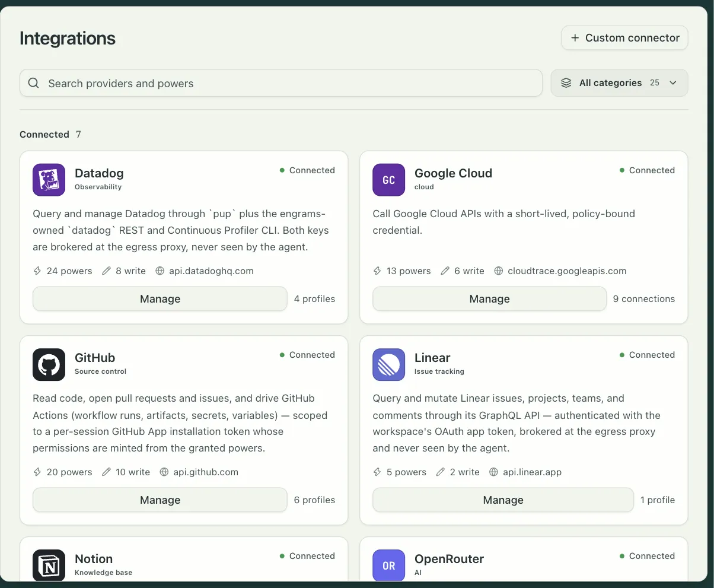Focus the Search providers and powers field

[281, 83]
